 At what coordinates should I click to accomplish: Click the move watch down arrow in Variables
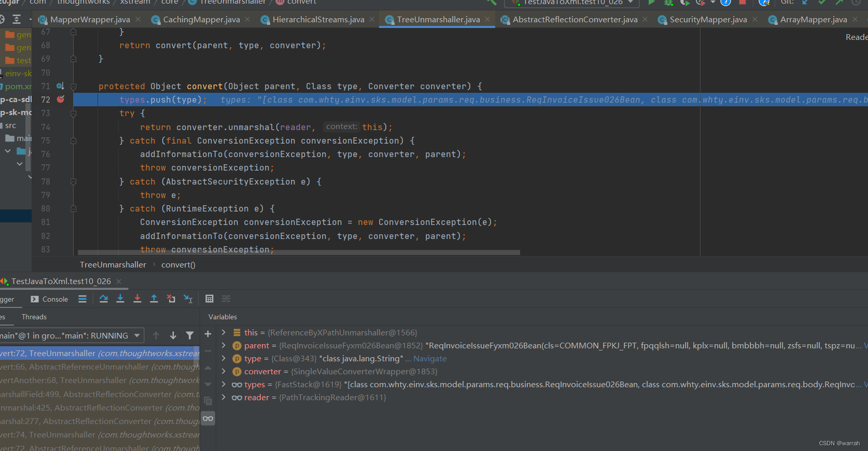208,384
